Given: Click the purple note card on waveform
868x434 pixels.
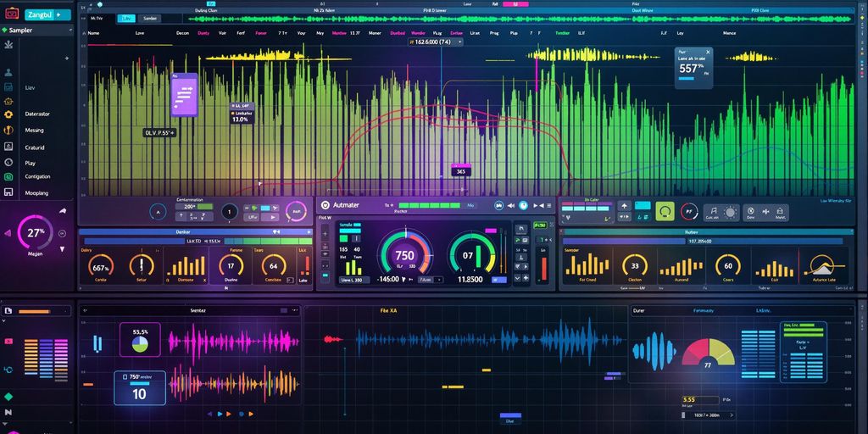Looking at the screenshot, I should pos(184,95).
